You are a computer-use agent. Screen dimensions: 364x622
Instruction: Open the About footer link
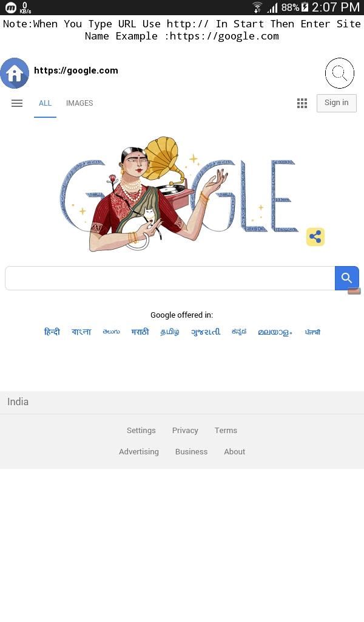click(235, 452)
